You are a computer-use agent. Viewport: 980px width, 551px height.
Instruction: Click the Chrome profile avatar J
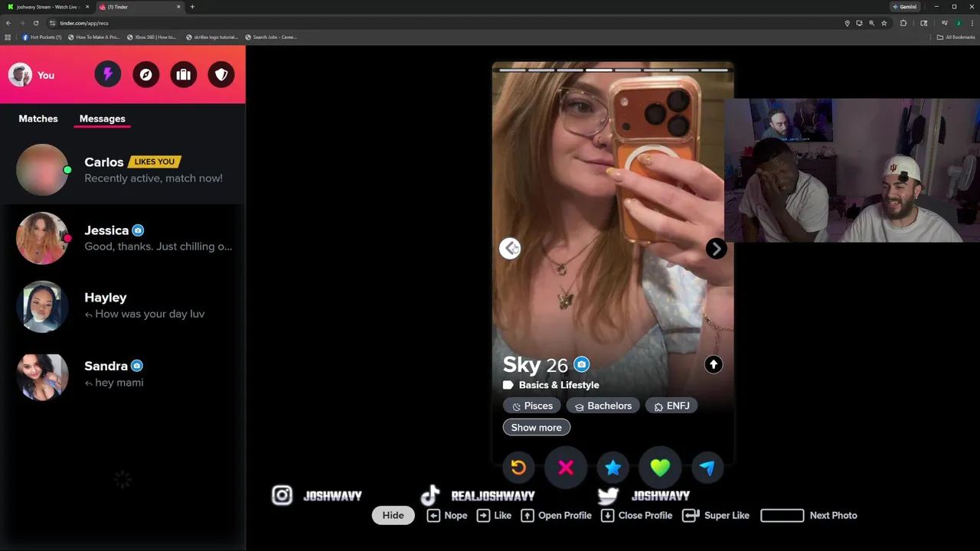point(958,23)
